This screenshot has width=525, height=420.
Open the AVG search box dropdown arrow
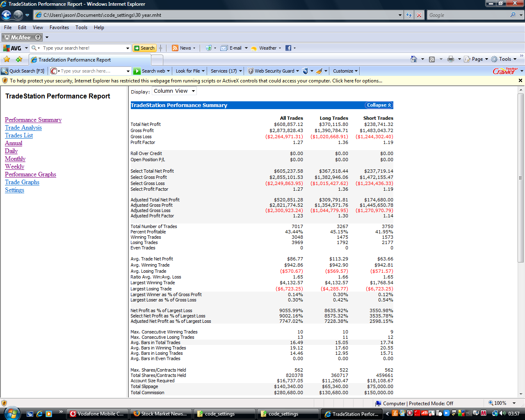[128, 48]
